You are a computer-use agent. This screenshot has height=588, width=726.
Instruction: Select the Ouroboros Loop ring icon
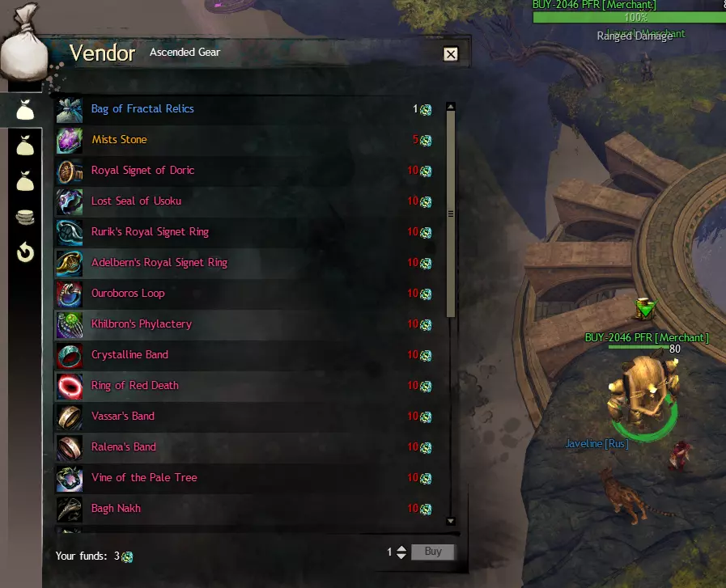tap(70, 294)
